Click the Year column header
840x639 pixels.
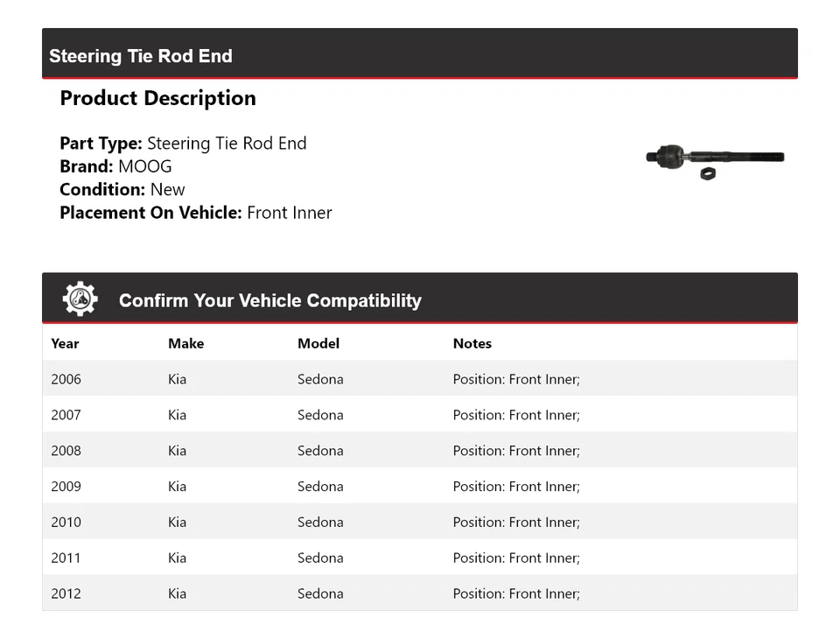pos(65,343)
